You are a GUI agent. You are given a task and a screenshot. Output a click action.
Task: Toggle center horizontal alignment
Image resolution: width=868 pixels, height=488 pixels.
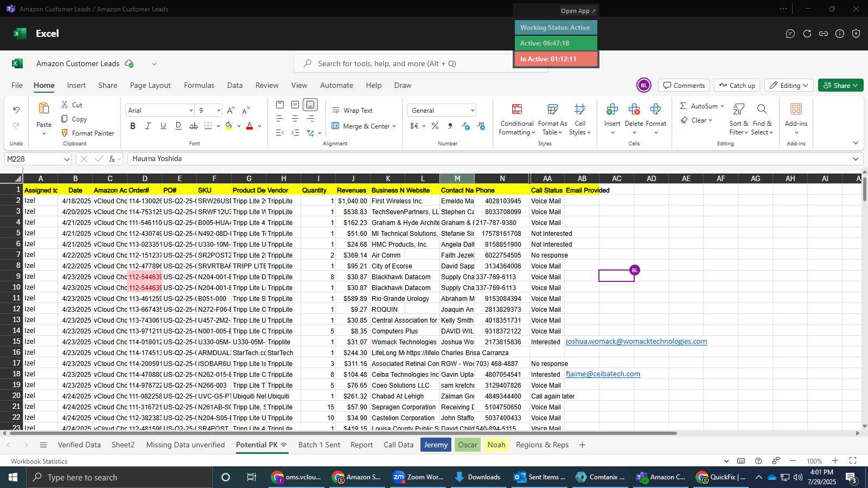295,118
